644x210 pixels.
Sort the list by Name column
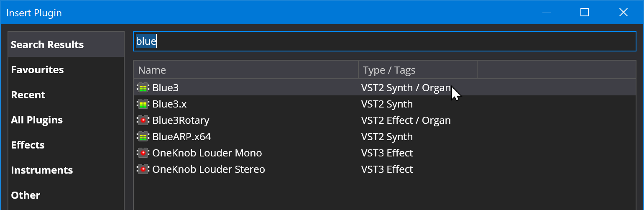pos(246,70)
